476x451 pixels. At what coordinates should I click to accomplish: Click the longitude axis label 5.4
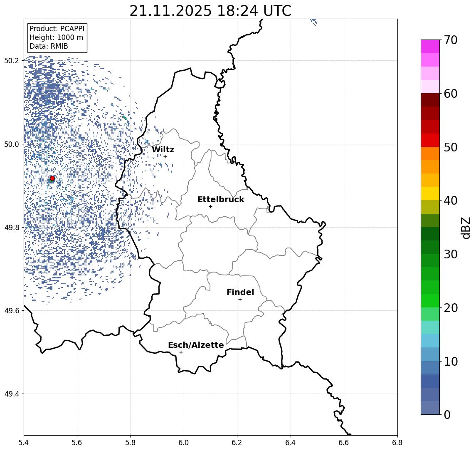24,443
